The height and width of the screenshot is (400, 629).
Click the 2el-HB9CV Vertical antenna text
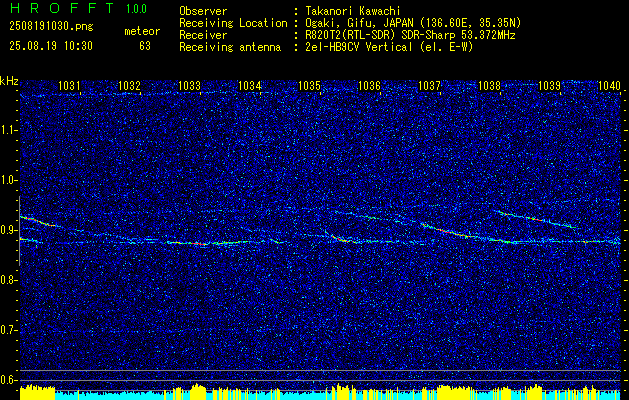point(390,47)
